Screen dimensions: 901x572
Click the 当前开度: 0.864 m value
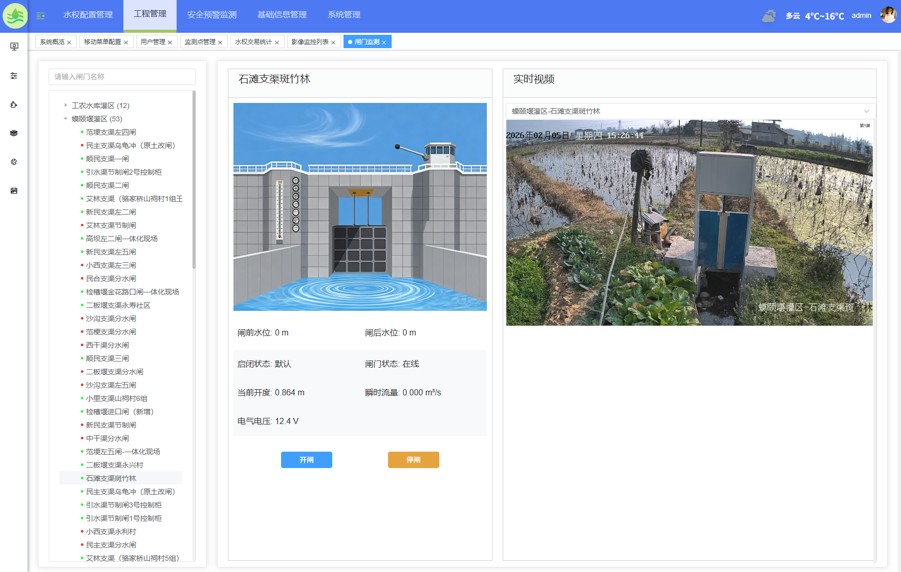(271, 393)
